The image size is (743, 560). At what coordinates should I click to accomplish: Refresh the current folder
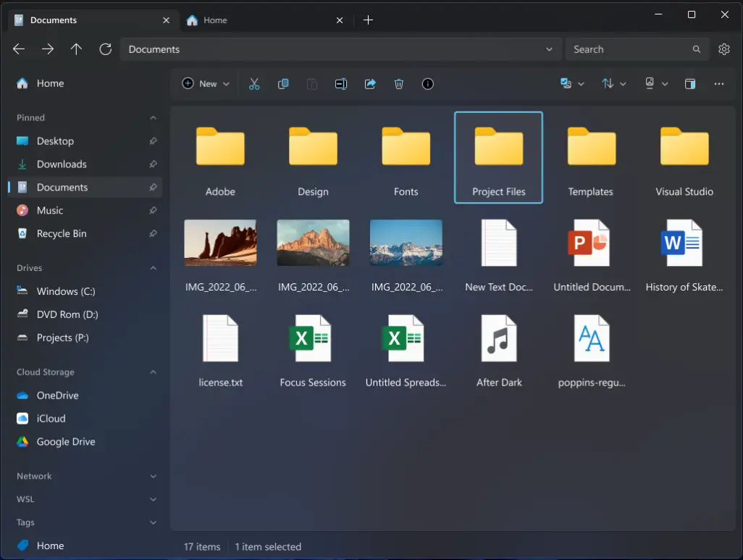(105, 49)
